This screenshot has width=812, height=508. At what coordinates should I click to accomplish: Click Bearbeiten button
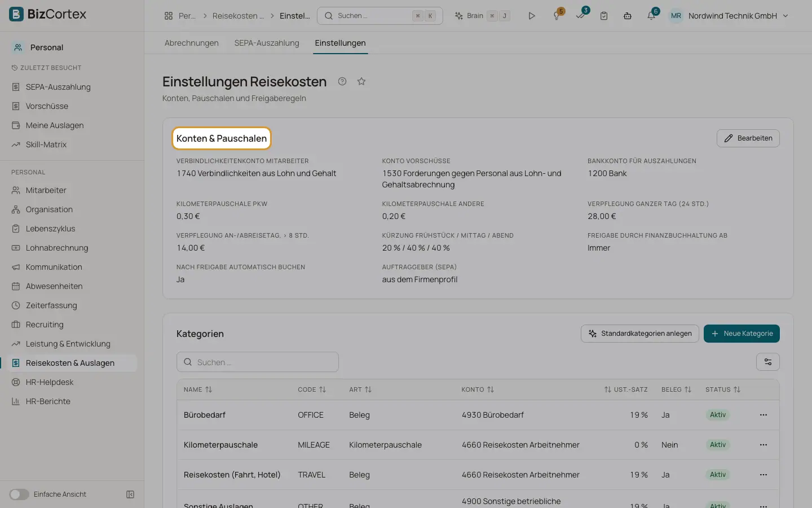click(x=748, y=138)
